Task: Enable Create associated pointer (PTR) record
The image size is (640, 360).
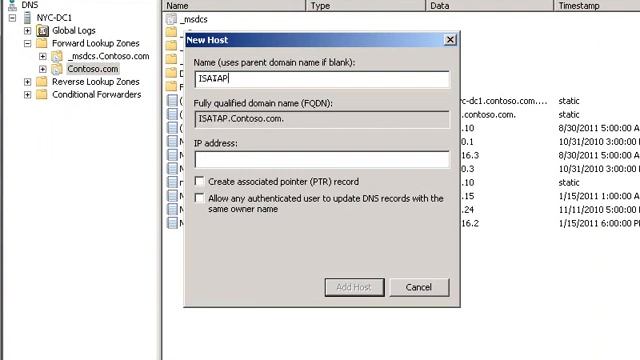Action: pos(200,181)
